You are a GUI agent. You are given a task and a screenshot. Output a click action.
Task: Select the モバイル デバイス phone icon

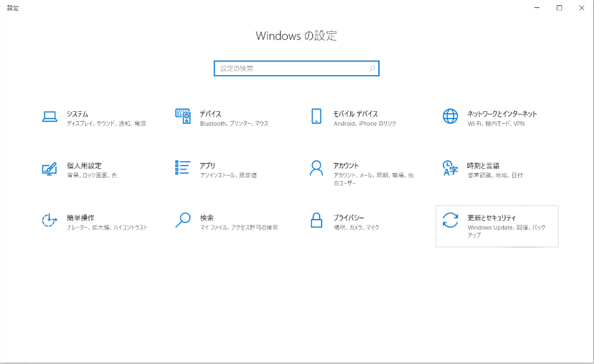316,116
